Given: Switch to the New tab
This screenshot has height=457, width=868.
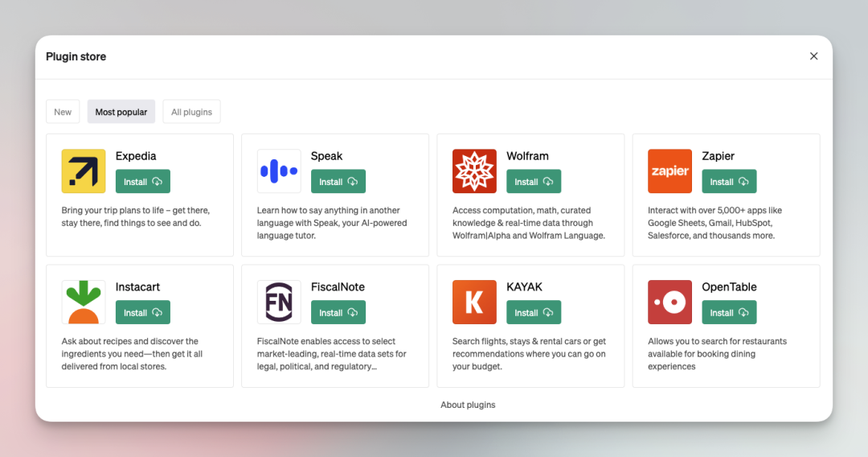Looking at the screenshot, I should [63, 112].
